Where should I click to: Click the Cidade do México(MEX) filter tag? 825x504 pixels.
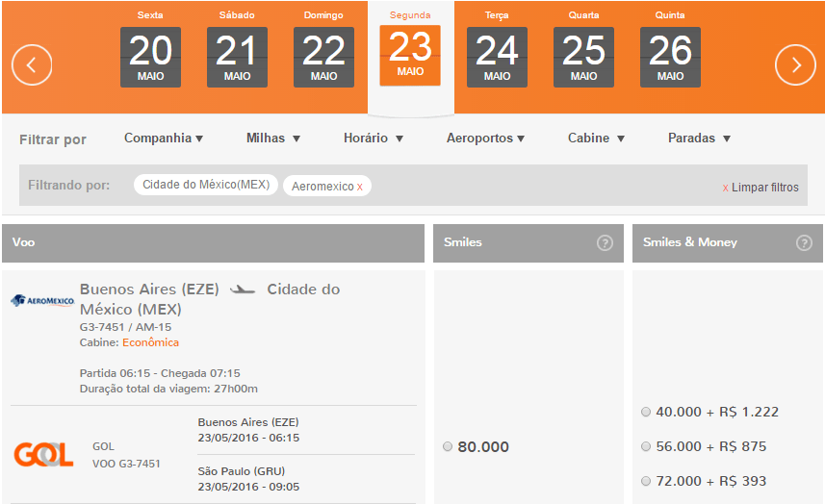(206, 185)
